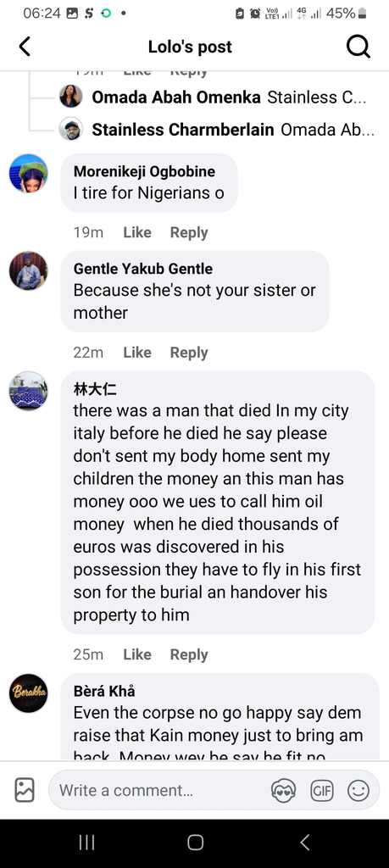Reply to the 林大仁 comment

[189, 654]
